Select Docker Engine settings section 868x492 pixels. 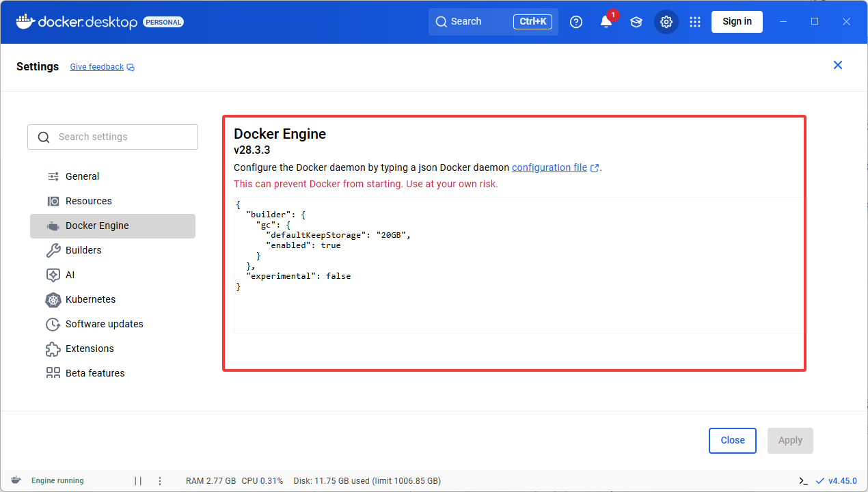click(x=113, y=225)
